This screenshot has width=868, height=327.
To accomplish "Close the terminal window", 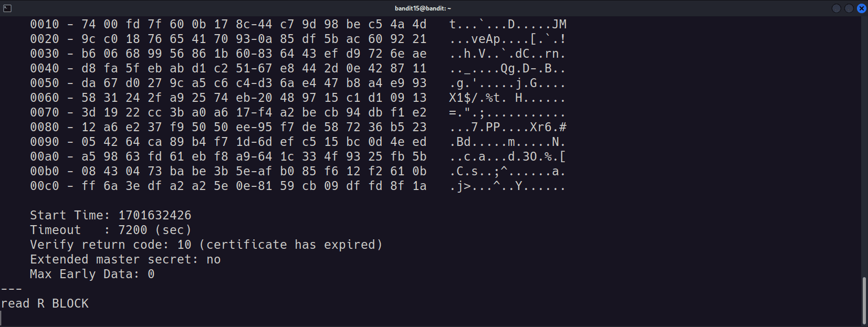I will (x=862, y=8).
